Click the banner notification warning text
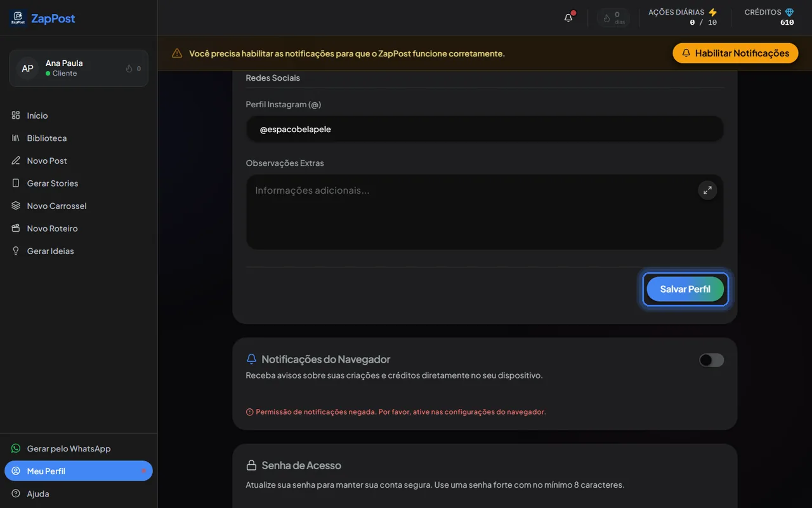This screenshot has width=812, height=508. [x=347, y=53]
